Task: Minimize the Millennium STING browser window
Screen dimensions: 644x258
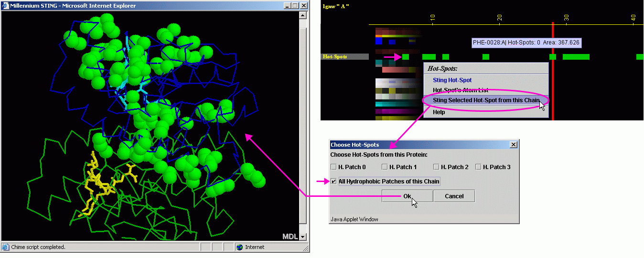Action: tap(287, 6)
